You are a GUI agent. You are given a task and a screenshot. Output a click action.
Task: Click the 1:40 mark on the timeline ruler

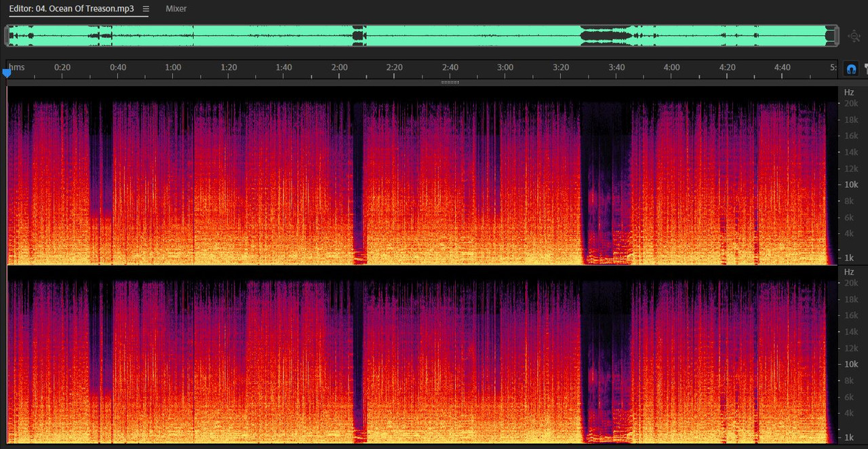tap(283, 67)
